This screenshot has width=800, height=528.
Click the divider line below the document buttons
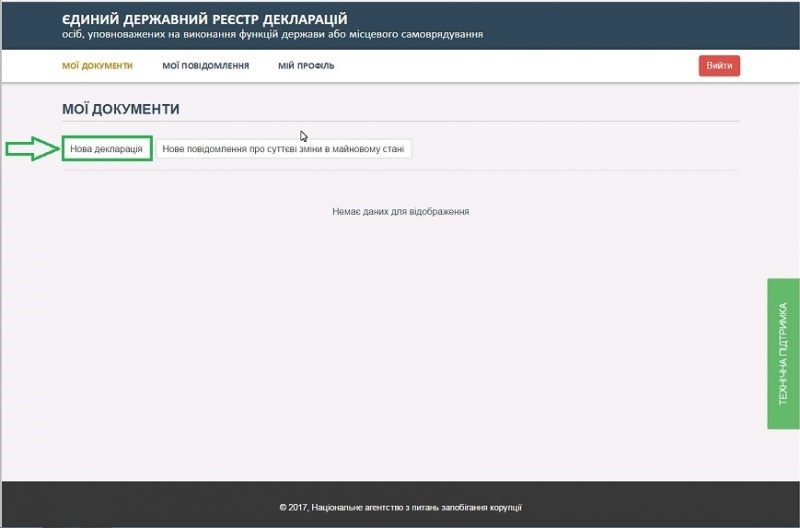point(400,171)
